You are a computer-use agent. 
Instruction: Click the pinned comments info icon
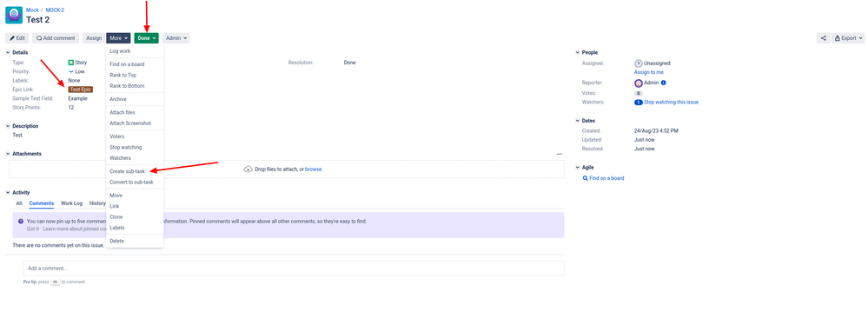(x=21, y=222)
